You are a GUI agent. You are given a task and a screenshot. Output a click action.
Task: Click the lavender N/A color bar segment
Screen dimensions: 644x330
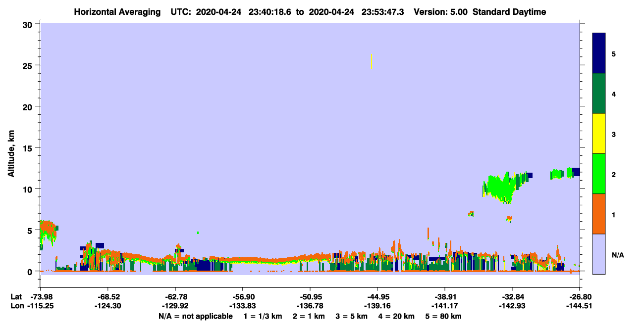click(x=599, y=254)
